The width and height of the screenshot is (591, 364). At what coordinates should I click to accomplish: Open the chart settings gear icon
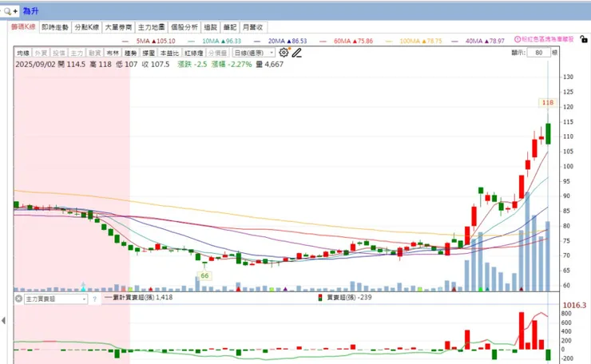pos(284,53)
